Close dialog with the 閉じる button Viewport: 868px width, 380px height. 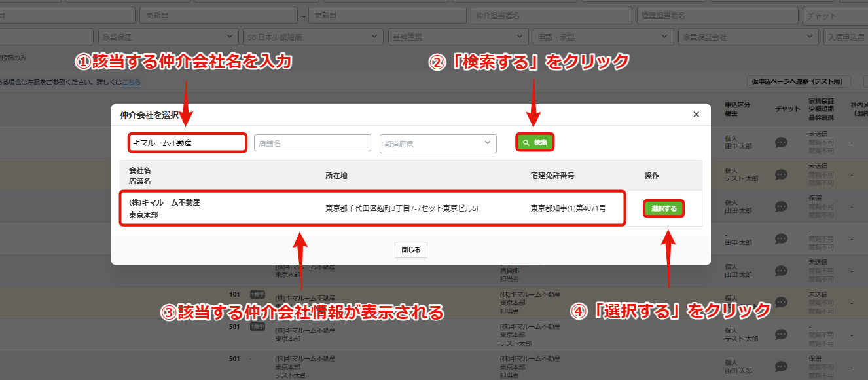click(410, 250)
